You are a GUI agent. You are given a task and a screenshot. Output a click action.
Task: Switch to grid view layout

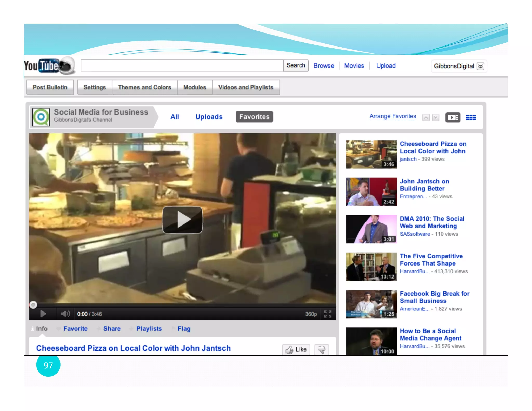[471, 117]
